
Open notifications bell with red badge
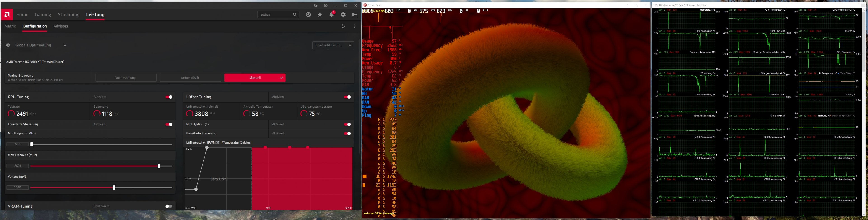332,14
